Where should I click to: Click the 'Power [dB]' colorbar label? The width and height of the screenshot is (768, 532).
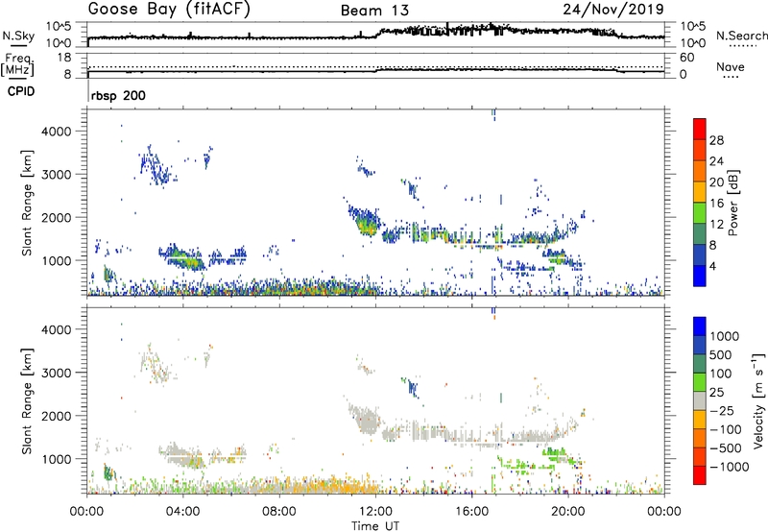(x=732, y=204)
